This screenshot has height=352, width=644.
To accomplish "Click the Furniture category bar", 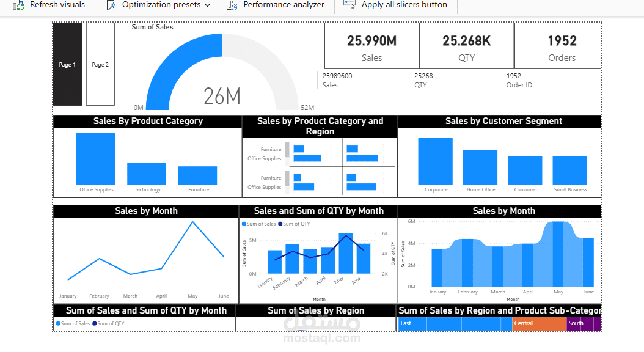I will (197, 175).
